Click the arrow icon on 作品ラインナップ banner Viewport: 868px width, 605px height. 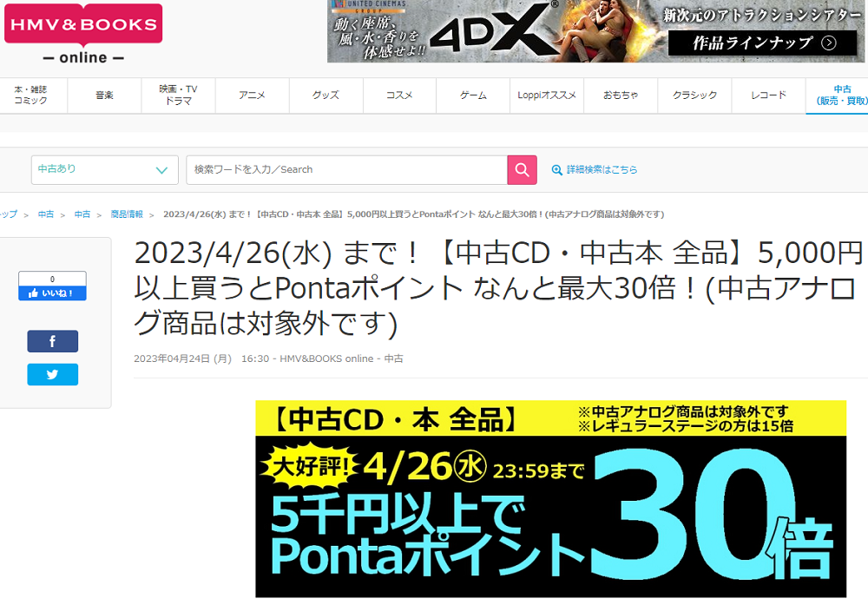tap(829, 43)
